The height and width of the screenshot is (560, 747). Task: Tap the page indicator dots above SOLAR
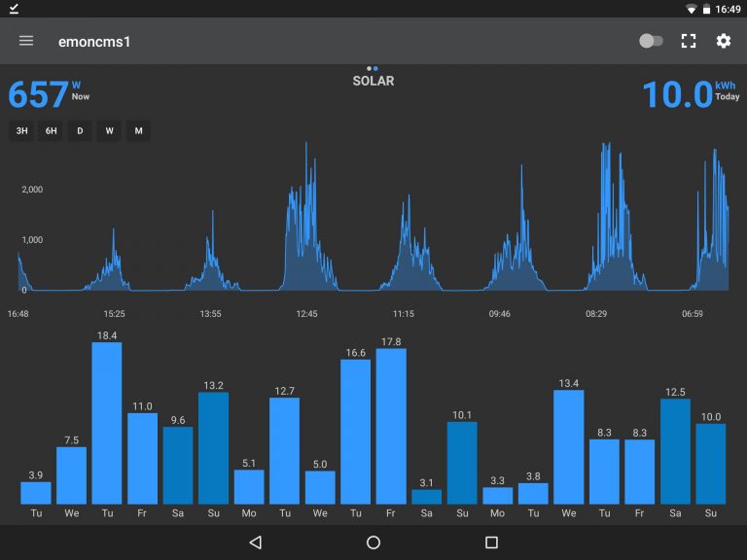373,69
